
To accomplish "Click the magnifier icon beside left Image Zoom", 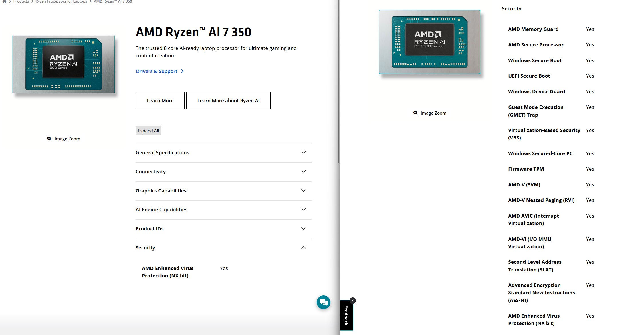I will pos(49,139).
